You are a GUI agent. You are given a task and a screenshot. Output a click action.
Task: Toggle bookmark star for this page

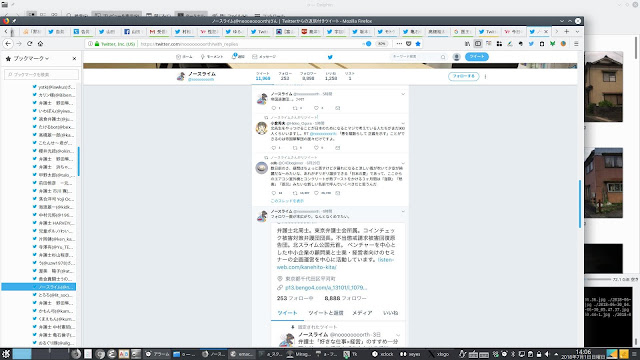tap(418, 44)
